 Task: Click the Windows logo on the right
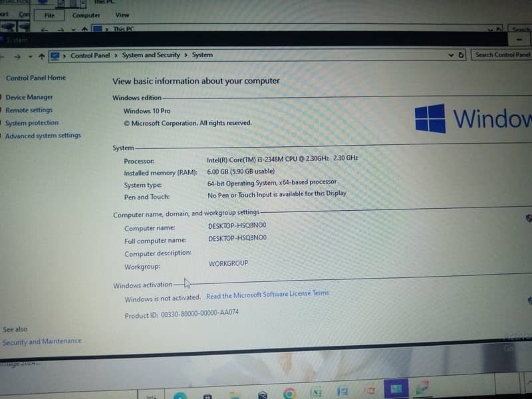click(430, 118)
